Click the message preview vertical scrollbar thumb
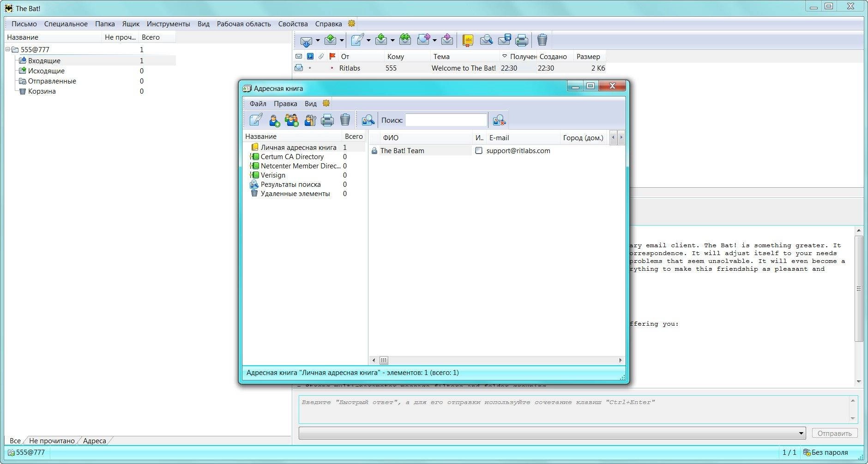This screenshot has width=868, height=464. (x=859, y=289)
